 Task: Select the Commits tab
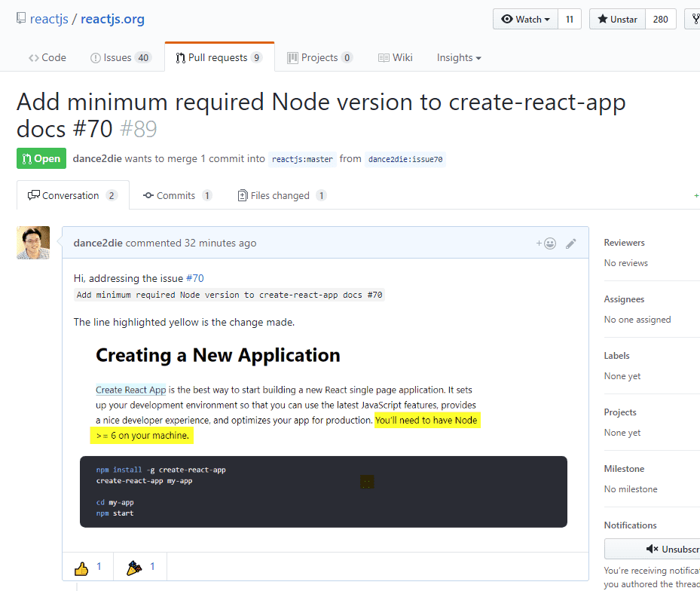(176, 196)
